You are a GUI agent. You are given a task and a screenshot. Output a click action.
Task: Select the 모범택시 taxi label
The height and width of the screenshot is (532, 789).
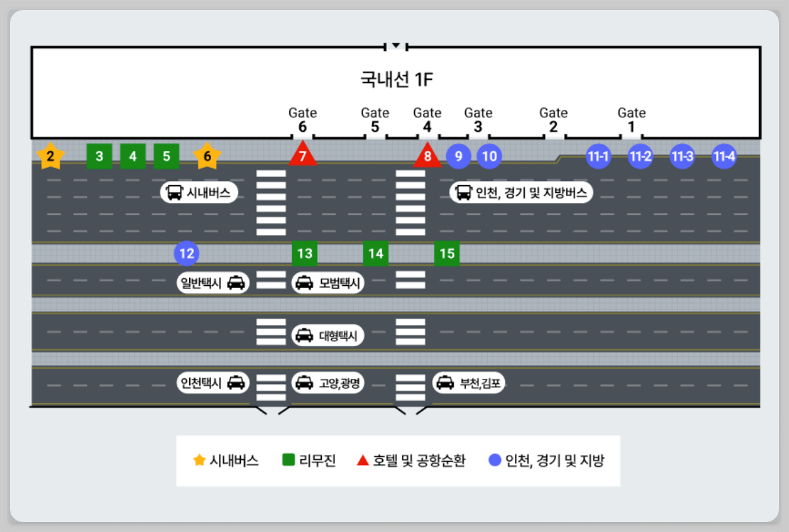click(328, 283)
